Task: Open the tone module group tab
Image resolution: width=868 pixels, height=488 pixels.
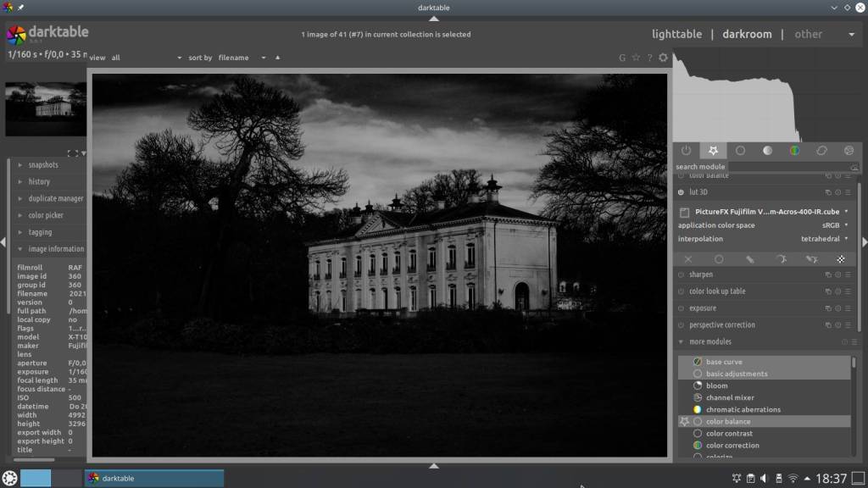Action: click(767, 151)
